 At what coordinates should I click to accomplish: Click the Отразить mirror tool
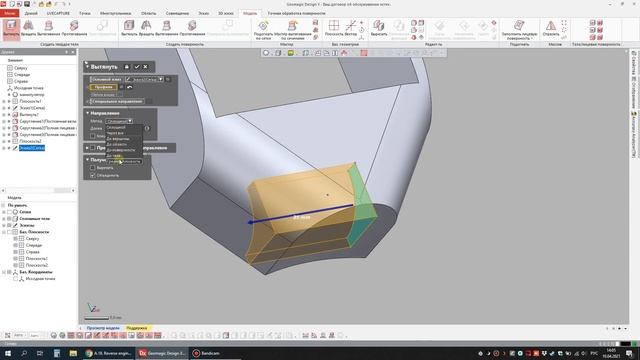point(551,29)
